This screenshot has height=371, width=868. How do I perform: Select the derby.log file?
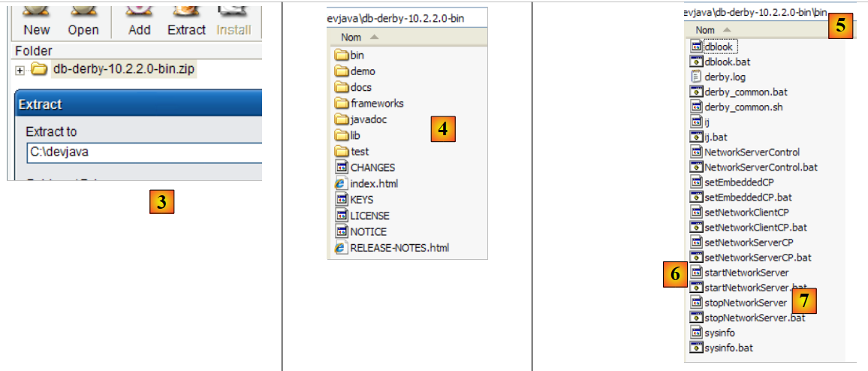coord(725,77)
